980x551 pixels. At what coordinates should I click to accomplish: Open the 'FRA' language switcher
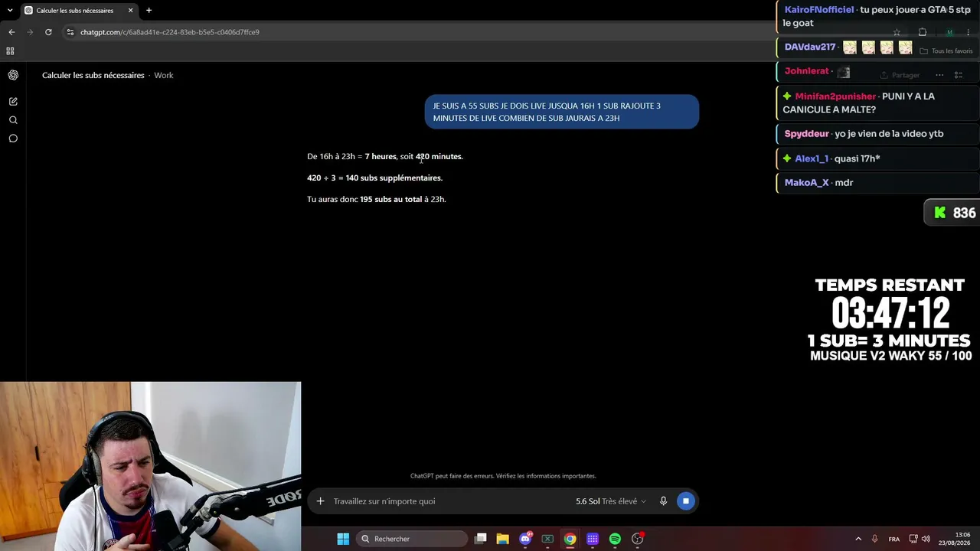pyautogui.click(x=894, y=539)
